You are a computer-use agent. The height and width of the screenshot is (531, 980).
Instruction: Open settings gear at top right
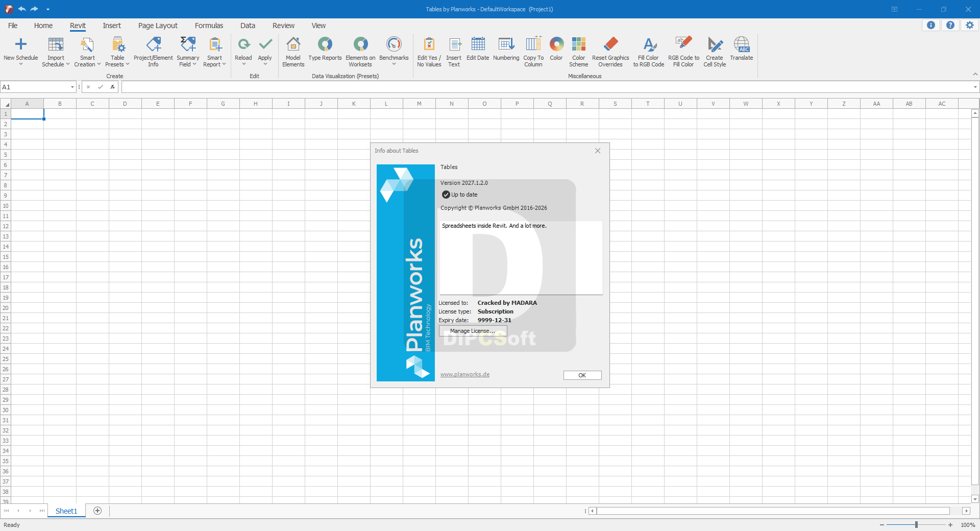tap(970, 25)
